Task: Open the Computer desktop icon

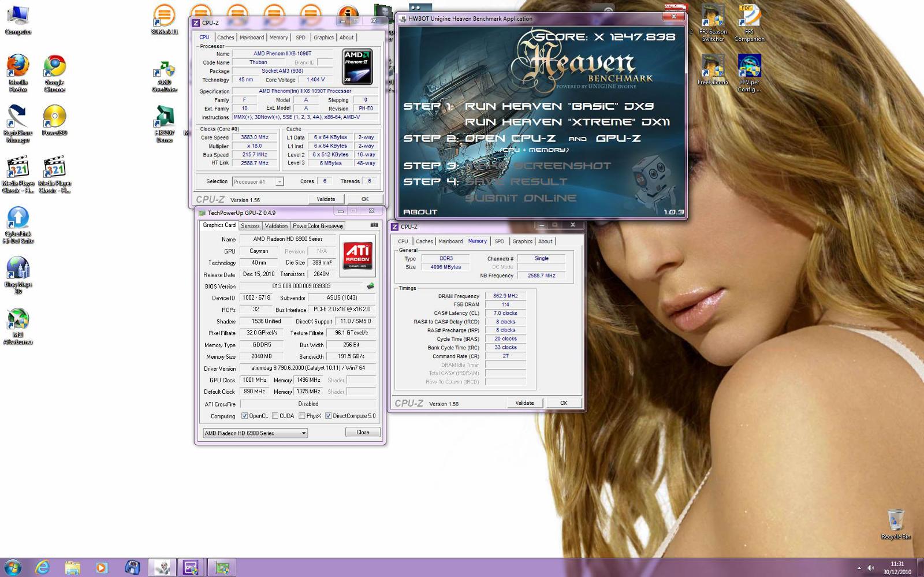Action: [x=18, y=20]
